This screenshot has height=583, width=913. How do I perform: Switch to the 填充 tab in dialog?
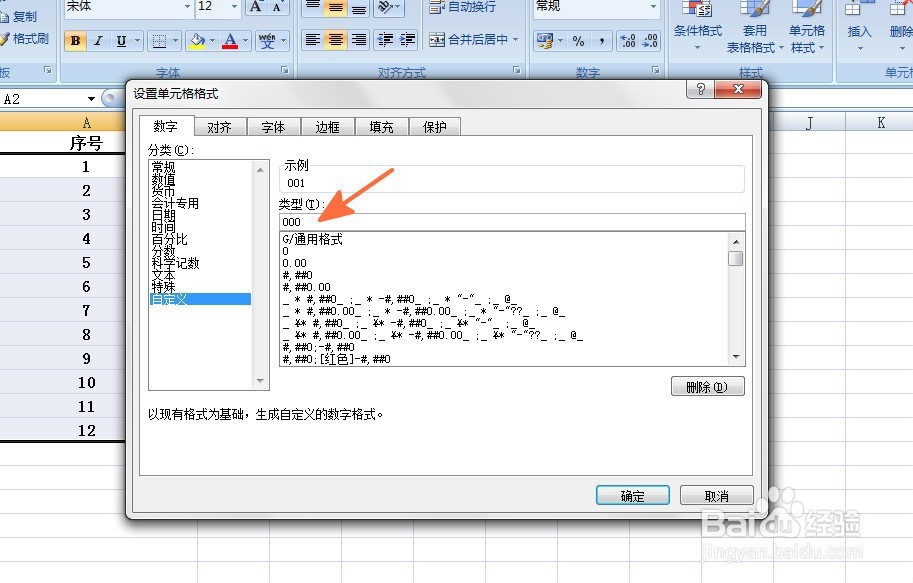(381, 127)
